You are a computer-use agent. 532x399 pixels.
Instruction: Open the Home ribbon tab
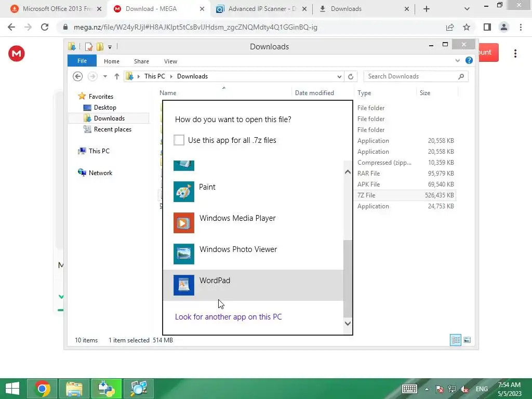pyautogui.click(x=112, y=61)
